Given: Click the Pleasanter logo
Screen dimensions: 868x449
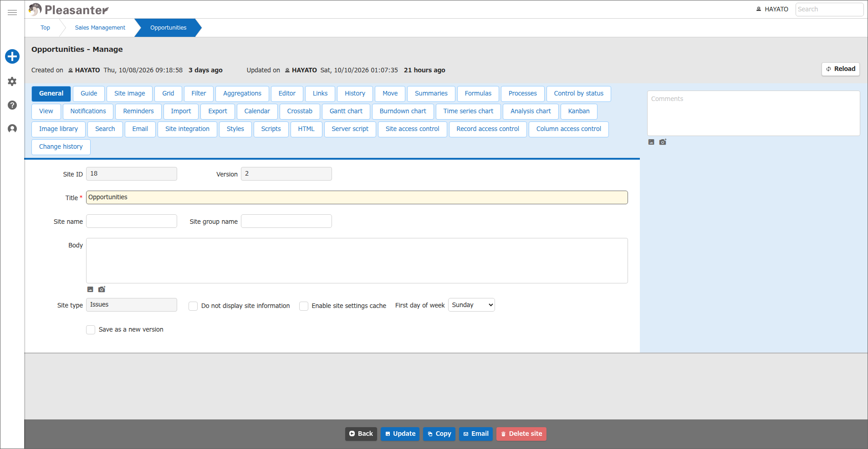Looking at the screenshot, I should (x=68, y=10).
